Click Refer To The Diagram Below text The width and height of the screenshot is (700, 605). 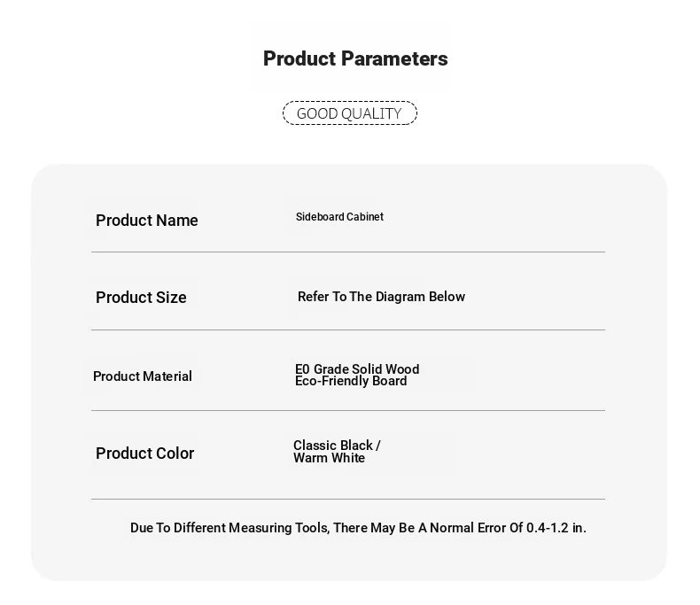381,297
